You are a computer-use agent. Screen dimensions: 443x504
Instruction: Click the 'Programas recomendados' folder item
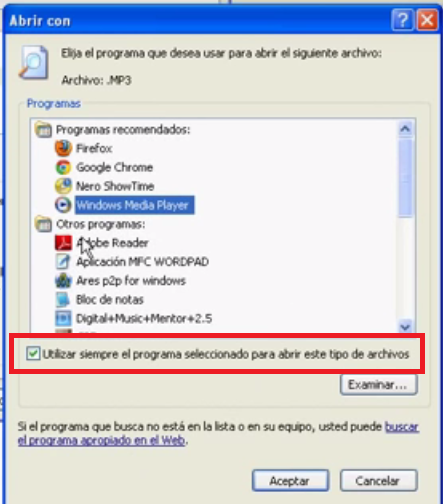click(113, 129)
